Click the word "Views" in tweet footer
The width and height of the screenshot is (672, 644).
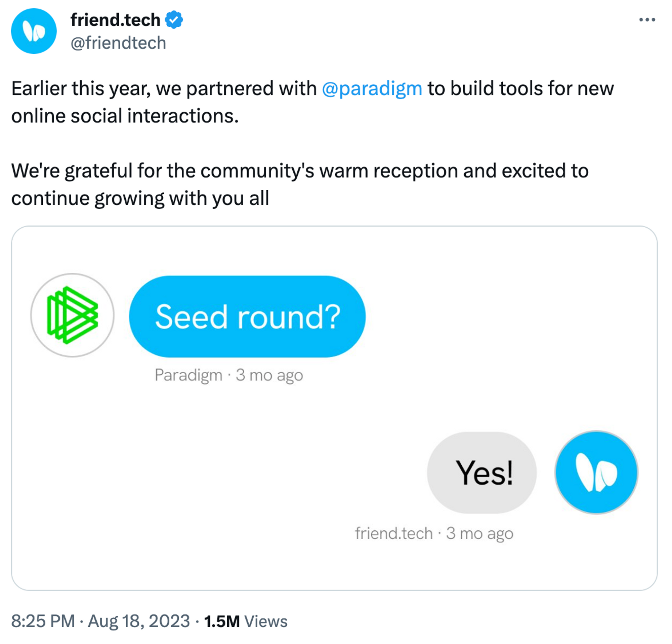point(266,621)
